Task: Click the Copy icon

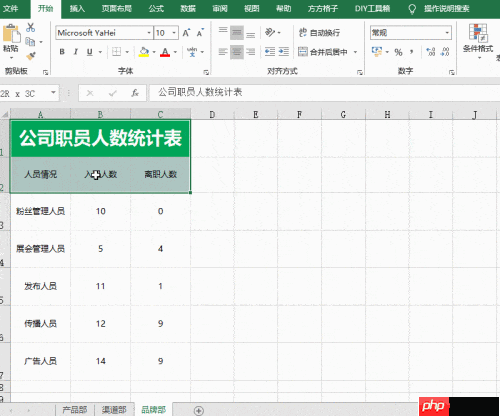Action: (x=30, y=42)
